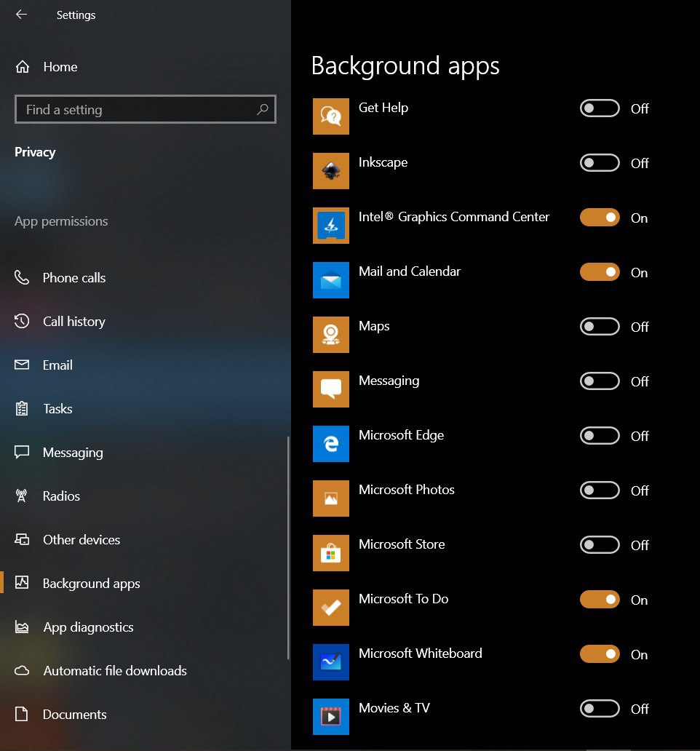The image size is (700, 751).
Task: Click the Automatic file downloads cloud icon
Action: pos(22,670)
